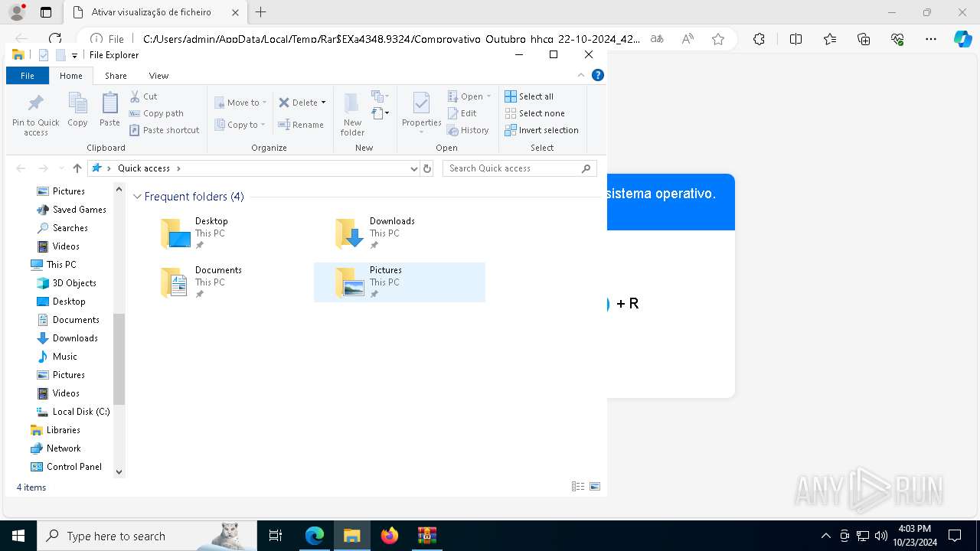980x551 pixels.
Task: Select This PC in navigation pane
Action: coord(54,265)
